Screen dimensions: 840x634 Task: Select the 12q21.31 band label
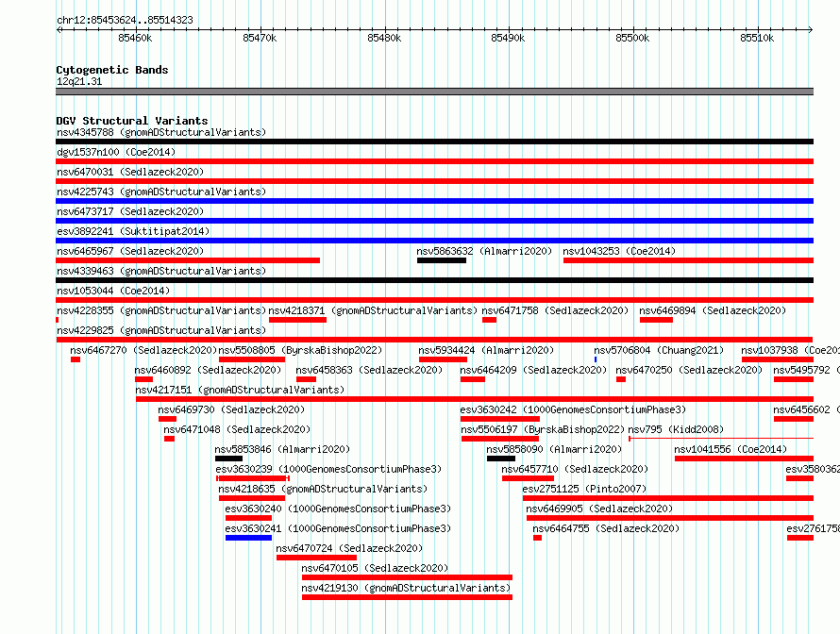click(x=79, y=81)
